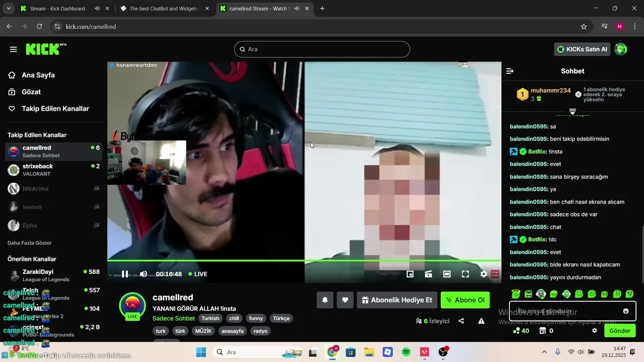The width and height of the screenshot is (644, 362).
Task: Select the Turkish tag
Action: (x=210, y=318)
